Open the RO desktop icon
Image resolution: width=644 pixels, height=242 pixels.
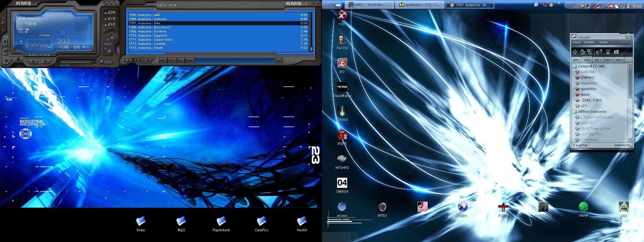[x=342, y=66]
